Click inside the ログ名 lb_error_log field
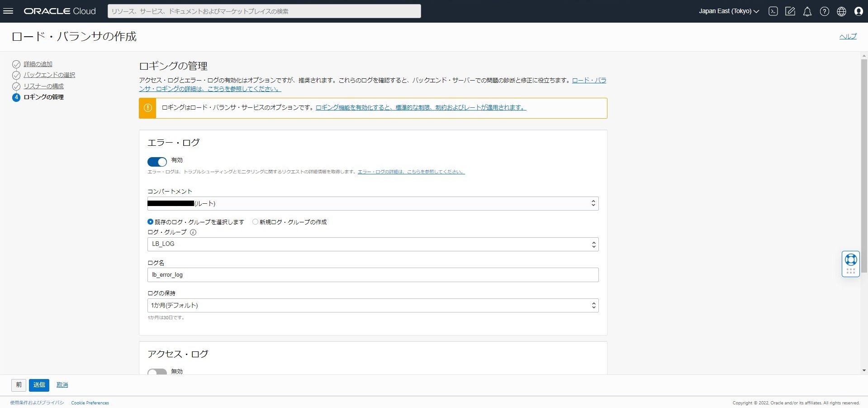 pos(372,274)
